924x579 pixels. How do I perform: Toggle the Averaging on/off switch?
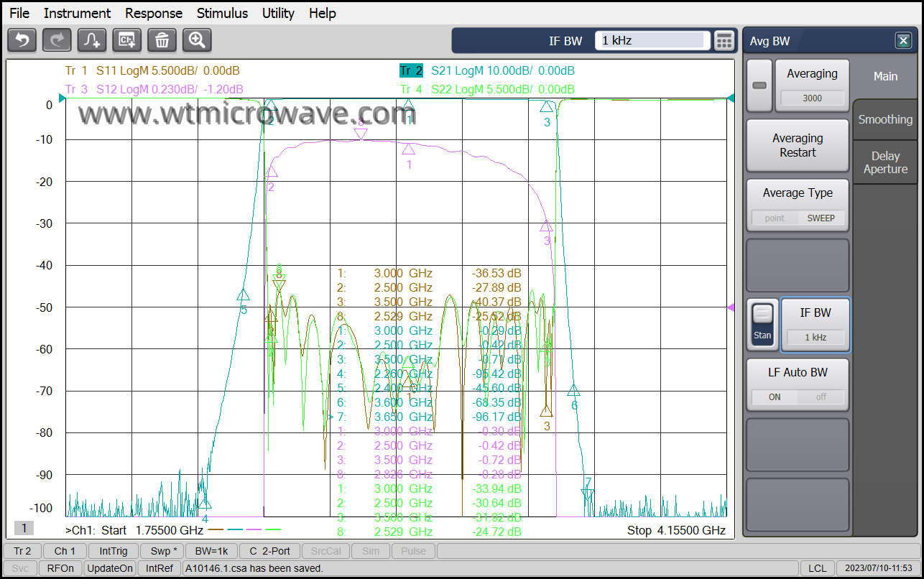pos(759,85)
